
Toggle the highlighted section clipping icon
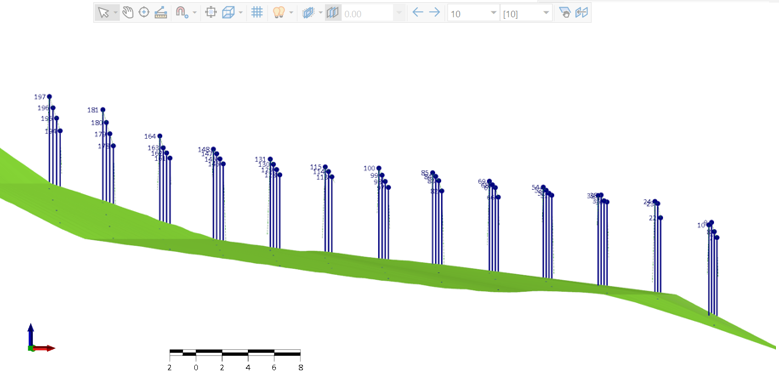pyautogui.click(x=333, y=13)
